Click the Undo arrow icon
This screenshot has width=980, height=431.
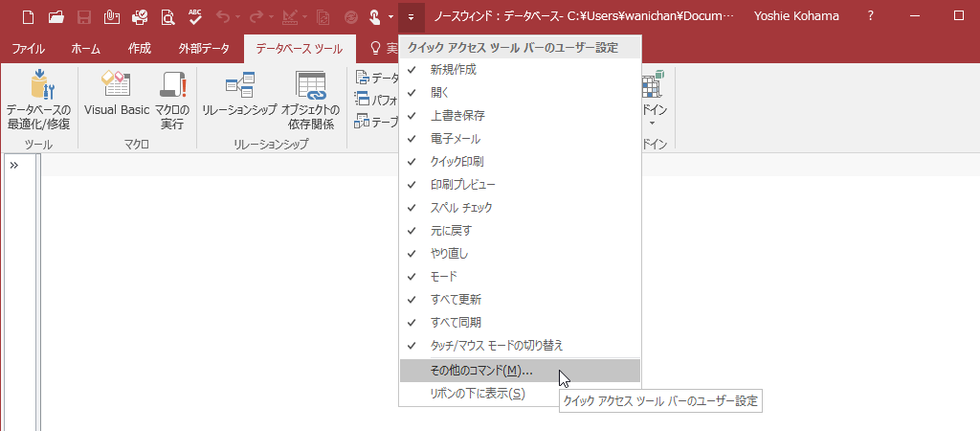pos(224,17)
